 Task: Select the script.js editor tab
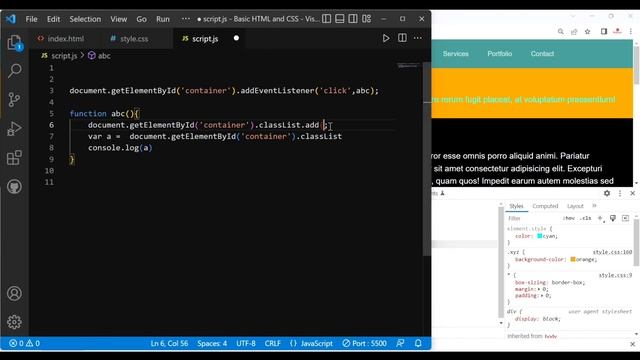point(205,38)
